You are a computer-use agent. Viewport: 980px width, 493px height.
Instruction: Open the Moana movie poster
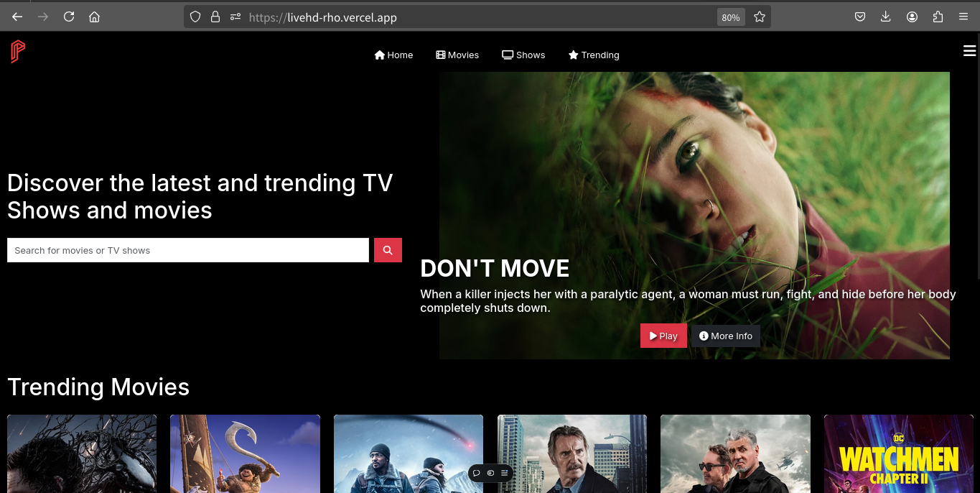(245, 453)
